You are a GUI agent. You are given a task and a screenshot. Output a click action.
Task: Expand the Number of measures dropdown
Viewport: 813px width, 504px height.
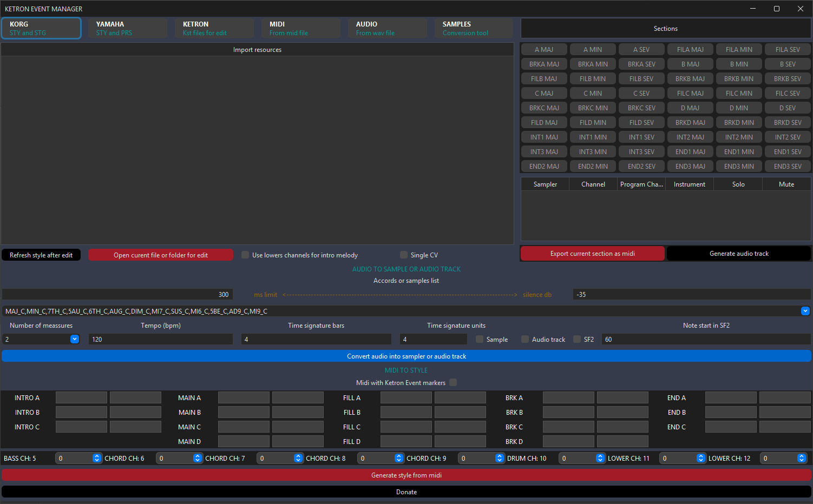(75, 339)
